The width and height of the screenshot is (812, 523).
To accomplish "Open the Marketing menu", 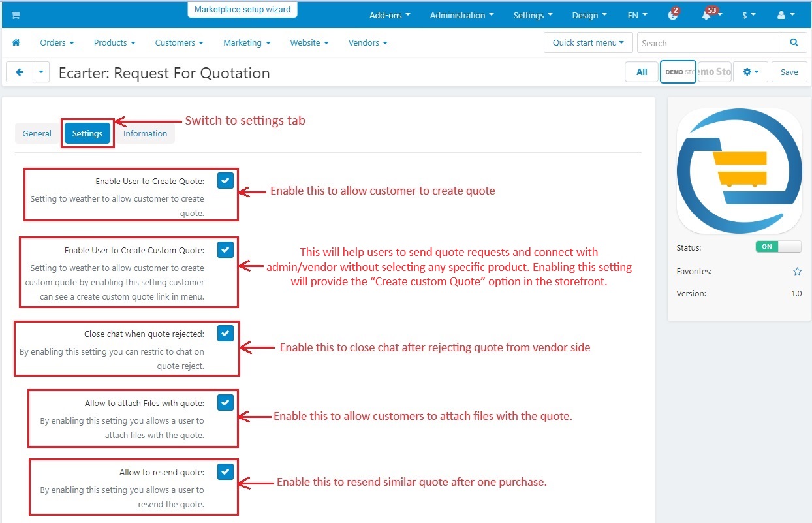I will coord(247,42).
